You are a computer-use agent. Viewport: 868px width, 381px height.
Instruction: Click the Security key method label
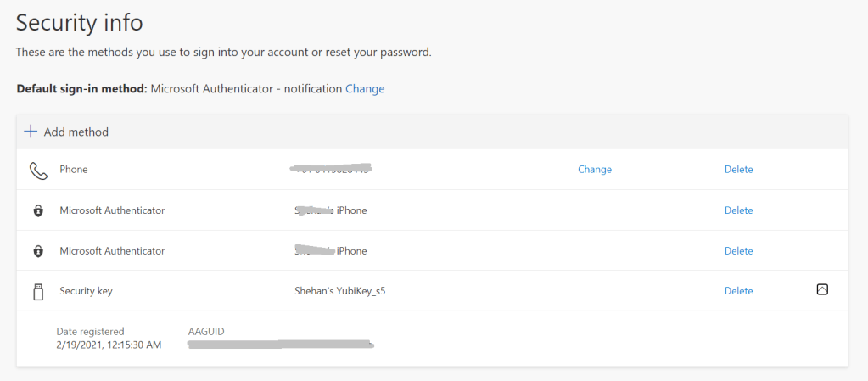click(x=86, y=291)
